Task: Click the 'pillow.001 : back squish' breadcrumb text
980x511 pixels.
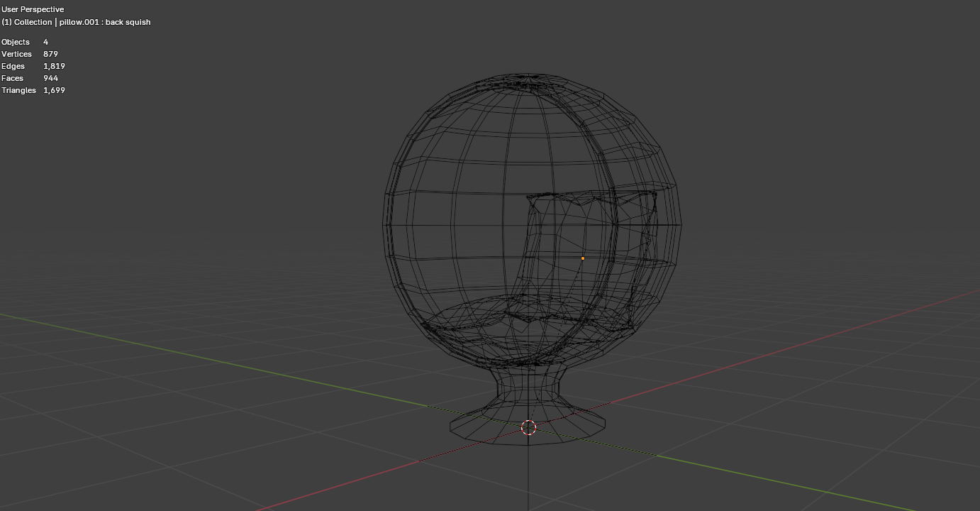Action: (106, 22)
